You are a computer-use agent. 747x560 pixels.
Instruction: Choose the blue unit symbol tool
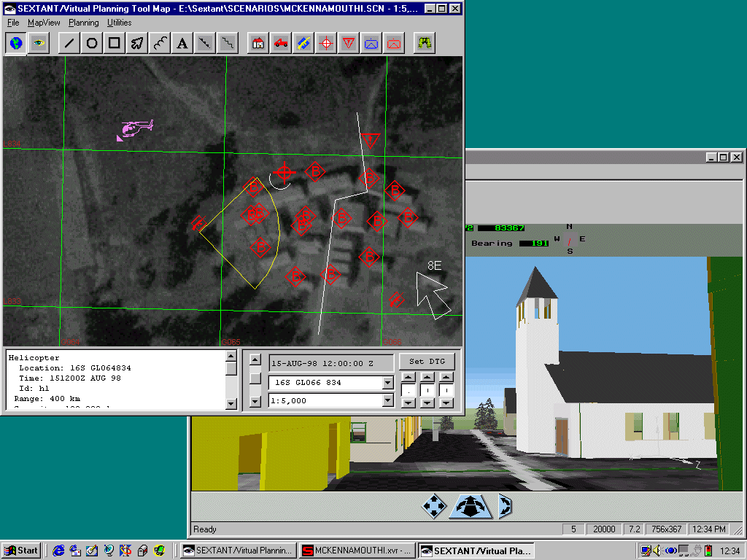[371, 43]
